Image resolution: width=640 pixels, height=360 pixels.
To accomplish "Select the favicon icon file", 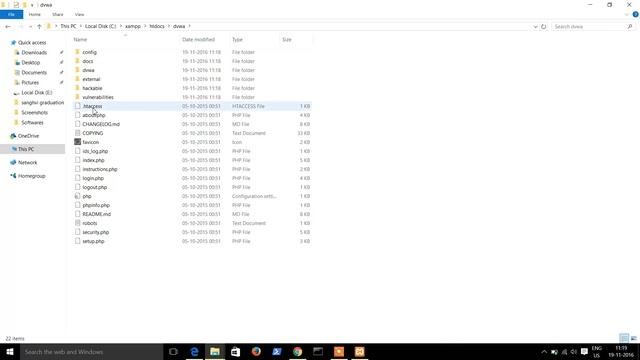I will [x=77, y=142].
